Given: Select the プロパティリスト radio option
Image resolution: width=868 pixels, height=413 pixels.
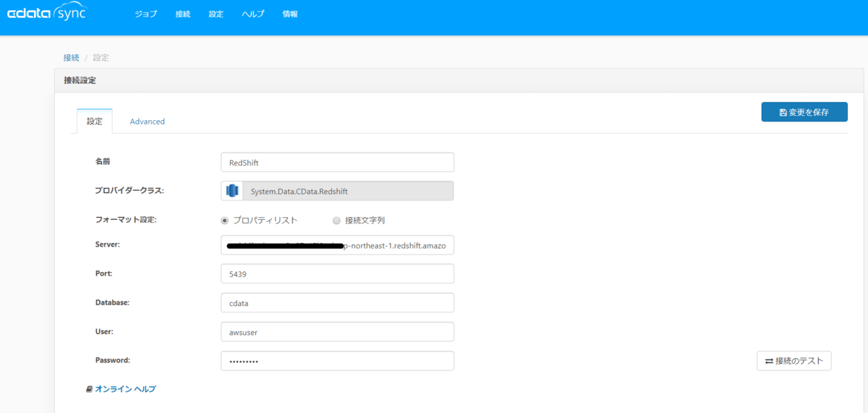Looking at the screenshot, I should coord(225,221).
